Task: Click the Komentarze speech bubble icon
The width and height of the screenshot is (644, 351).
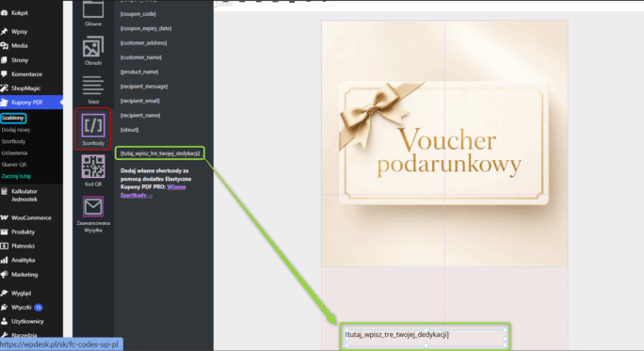Action: click(x=4, y=74)
